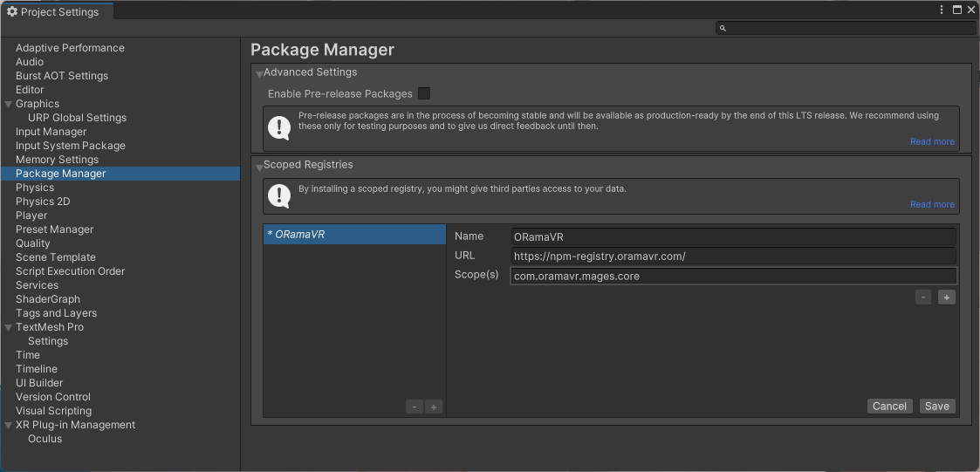Screen dimensions: 980x472
Task: Open the Project Settings kebab menu
Action: [942, 10]
